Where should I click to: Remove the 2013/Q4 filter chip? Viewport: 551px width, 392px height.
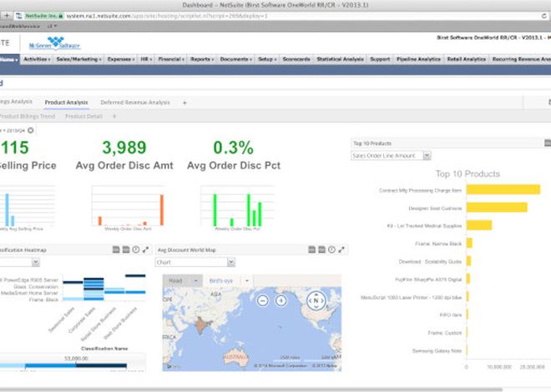pyautogui.click(x=31, y=130)
